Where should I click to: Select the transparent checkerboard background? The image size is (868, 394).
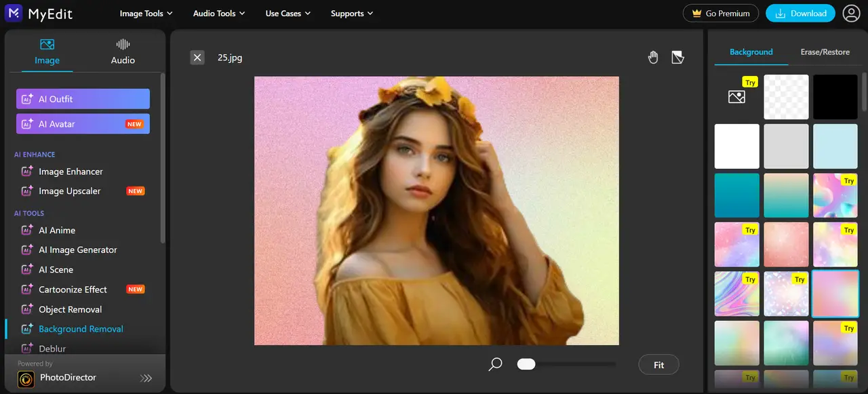pos(786,97)
